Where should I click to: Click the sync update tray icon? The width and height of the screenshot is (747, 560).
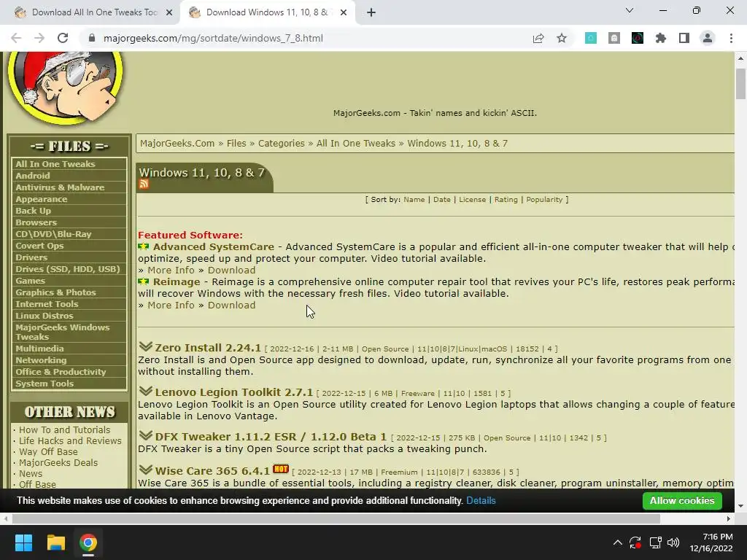point(635,542)
